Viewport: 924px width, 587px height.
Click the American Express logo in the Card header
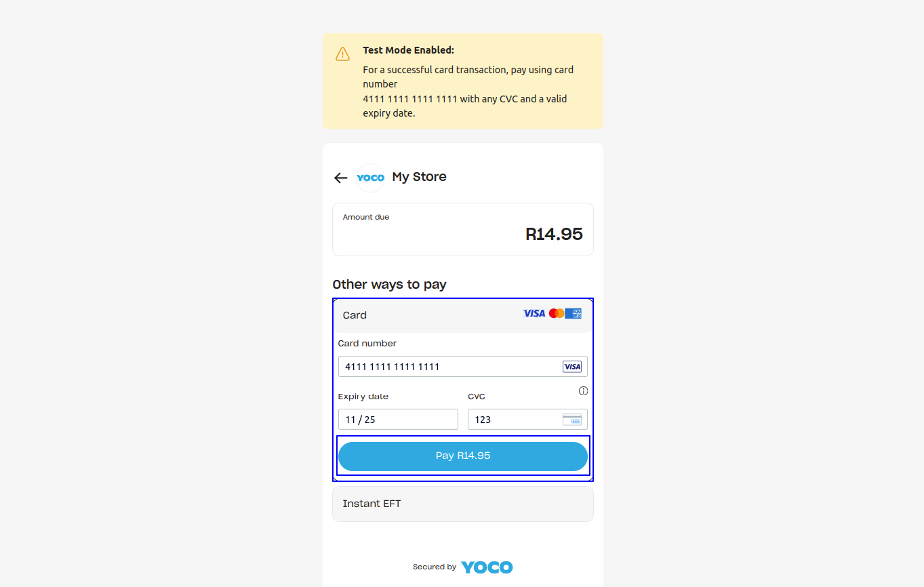pyautogui.click(x=574, y=314)
